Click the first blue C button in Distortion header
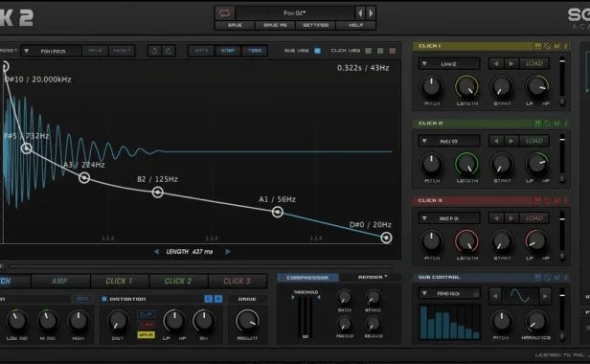Image resolution: width=590 pixels, height=364 pixels. pos(208,299)
